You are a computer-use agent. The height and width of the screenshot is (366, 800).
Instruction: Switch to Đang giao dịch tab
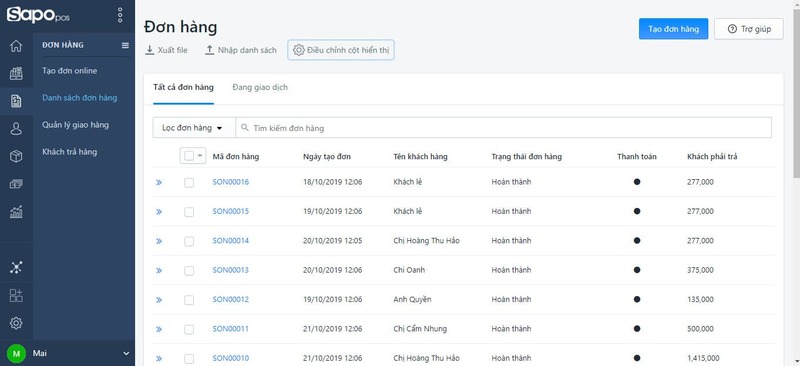tap(260, 87)
